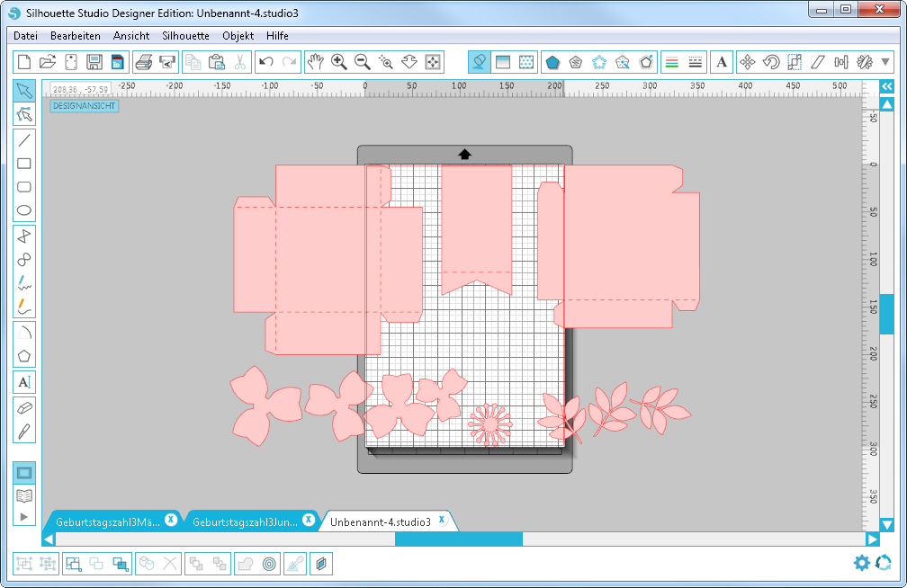Expand the left toolbar play arrow
The image size is (907, 588).
[24, 516]
